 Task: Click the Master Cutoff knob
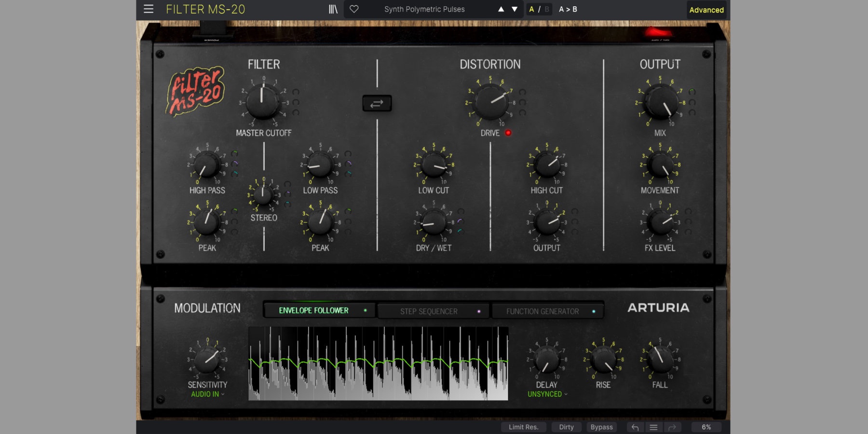point(263,102)
